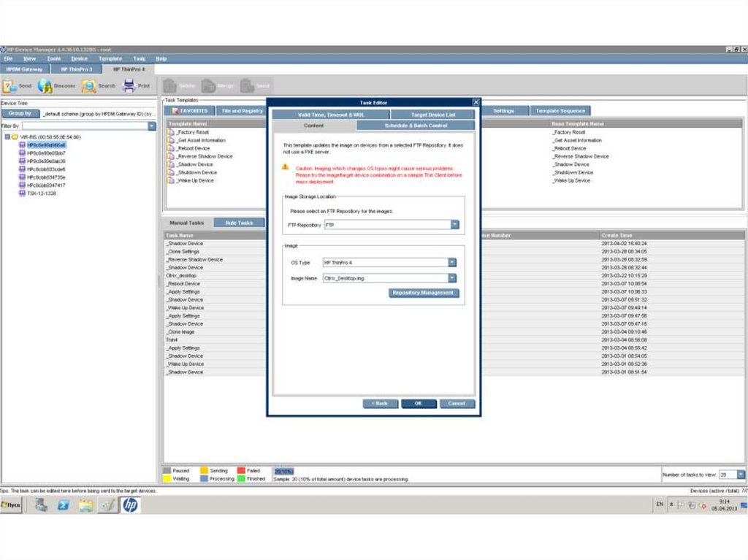Screen dimensions: 748x560
Task: Open the FAVORITES template tab
Action: (190, 111)
